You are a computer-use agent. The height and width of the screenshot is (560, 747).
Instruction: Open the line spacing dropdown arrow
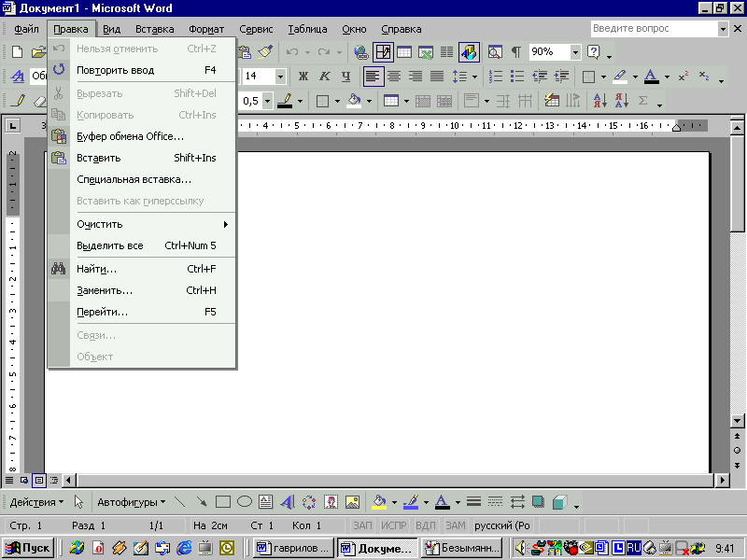click(474, 77)
